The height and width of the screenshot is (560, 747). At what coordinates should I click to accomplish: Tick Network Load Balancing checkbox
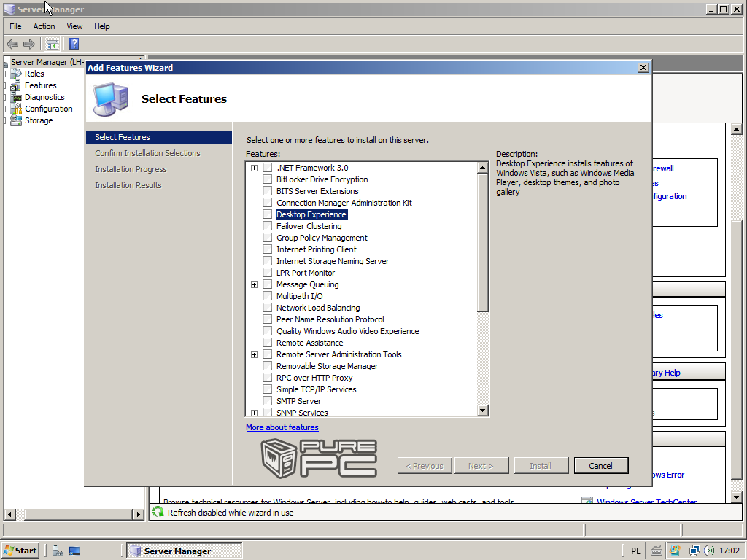pyautogui.click(x=268, y=308)
